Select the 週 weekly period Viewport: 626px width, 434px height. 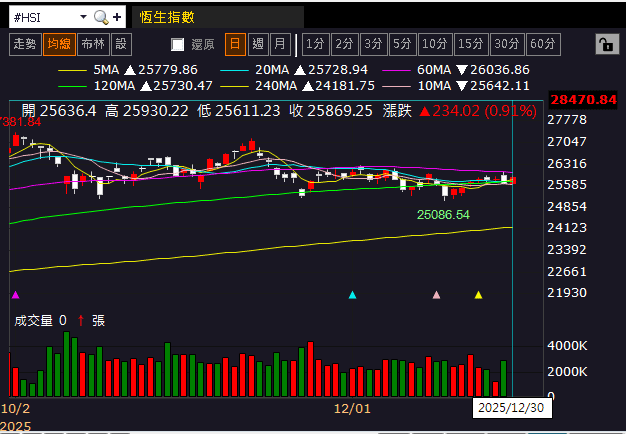258,44
